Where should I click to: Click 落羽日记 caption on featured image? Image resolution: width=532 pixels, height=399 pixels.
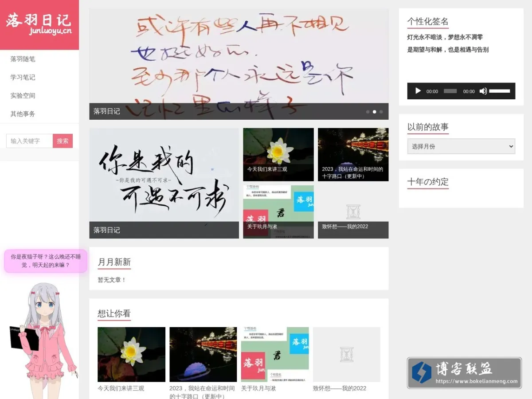[106, 230]
